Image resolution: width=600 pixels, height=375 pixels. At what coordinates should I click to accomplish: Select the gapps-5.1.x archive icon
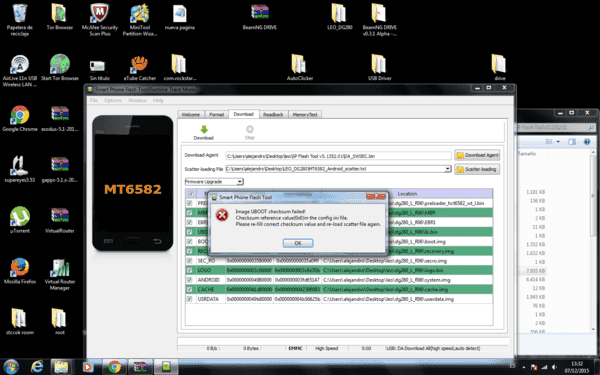click(x=60, y=169)
